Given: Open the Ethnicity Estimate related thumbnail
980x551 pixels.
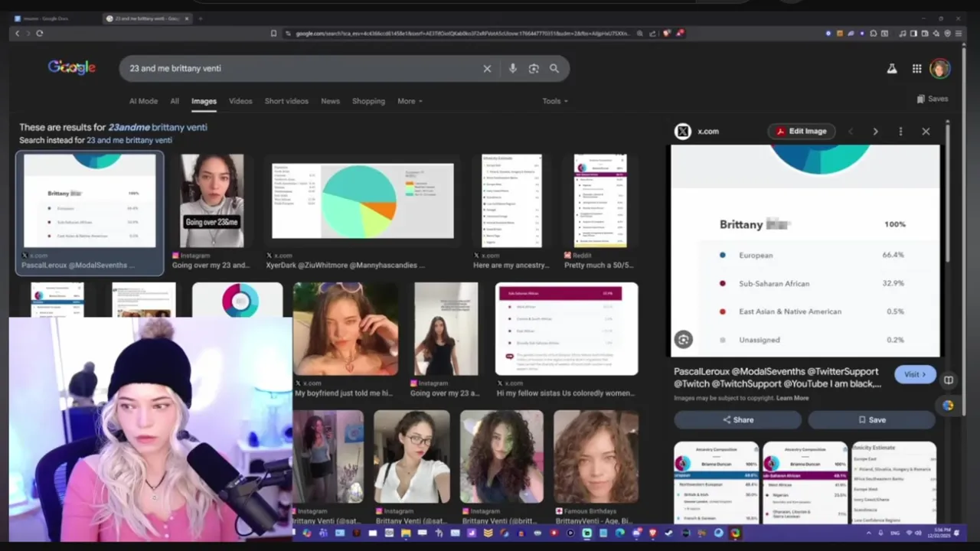Looking at the screenshot, I should click(893, 482).
